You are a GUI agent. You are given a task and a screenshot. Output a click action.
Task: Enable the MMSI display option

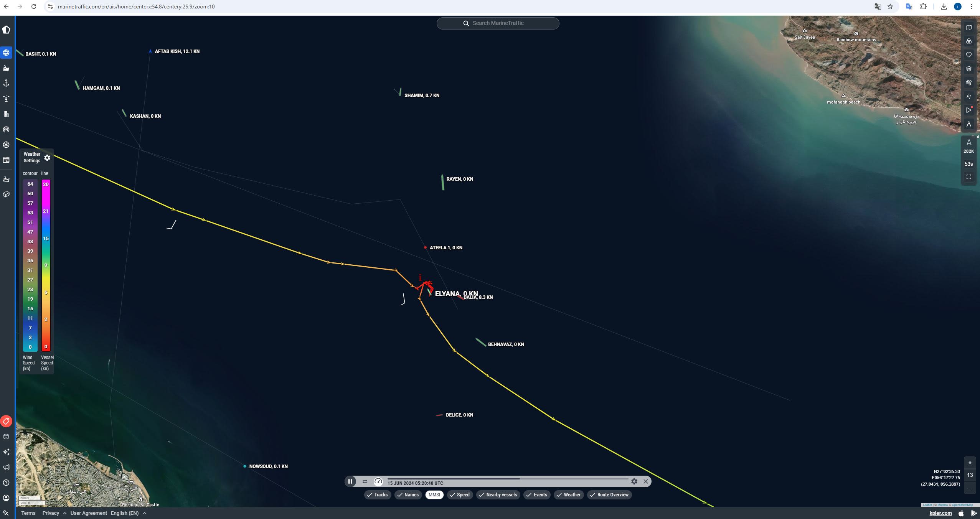pyautogui.click(x=434, y=495)
